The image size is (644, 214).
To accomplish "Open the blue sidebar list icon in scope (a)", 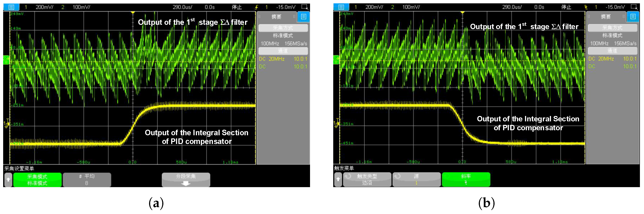I will pos(304,17).
